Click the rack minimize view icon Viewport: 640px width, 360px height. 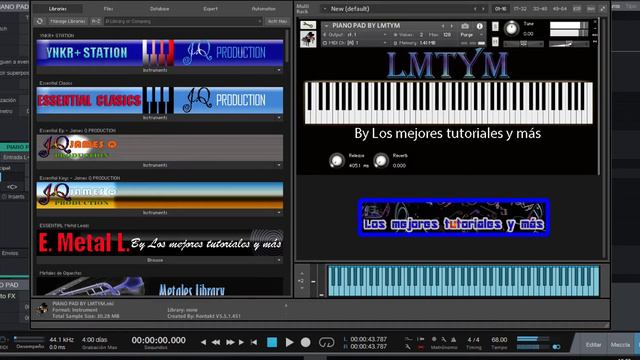pyautogui.click(x=603, y=9)
